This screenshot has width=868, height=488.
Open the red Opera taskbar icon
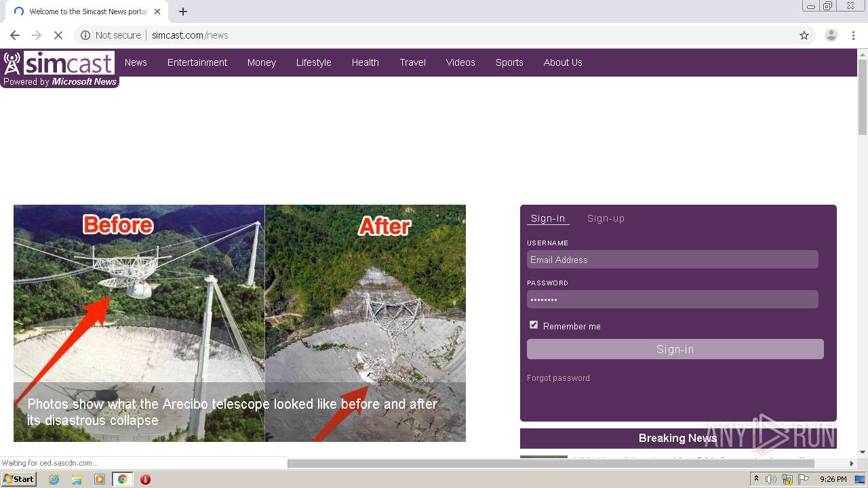(x=145, y=479)
